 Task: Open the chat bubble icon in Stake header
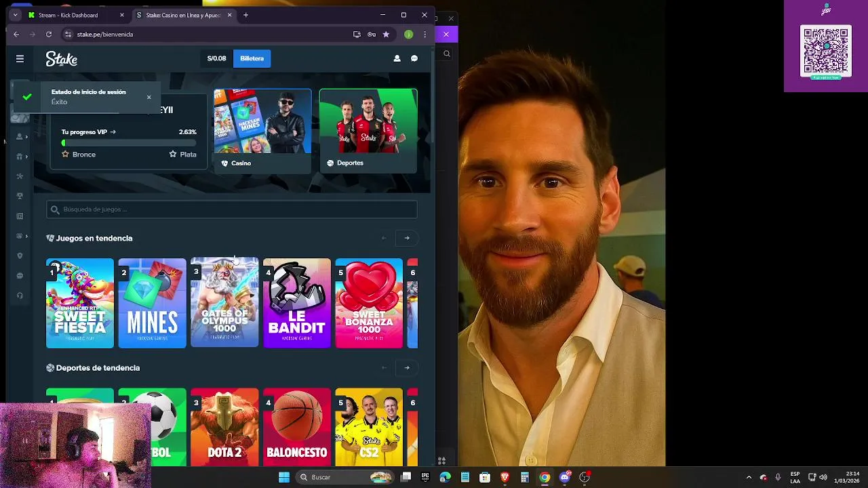click(x=414, y=58)
